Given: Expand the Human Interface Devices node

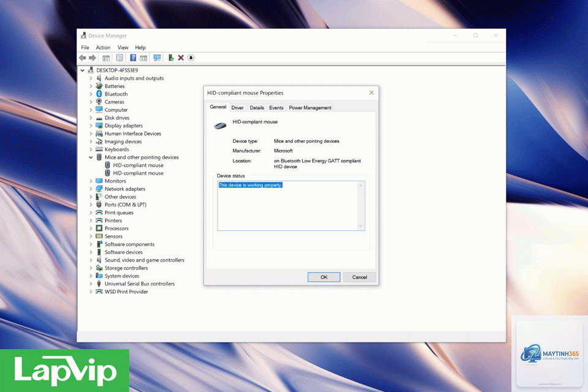Looking at the screenshot, I should pyautogui.click(x=91, y=134).
